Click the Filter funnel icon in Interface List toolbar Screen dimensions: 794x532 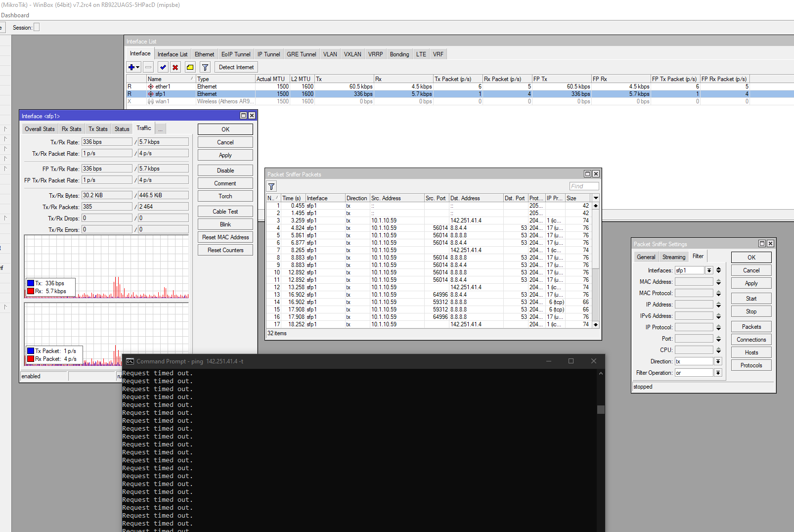click(205, 67)
